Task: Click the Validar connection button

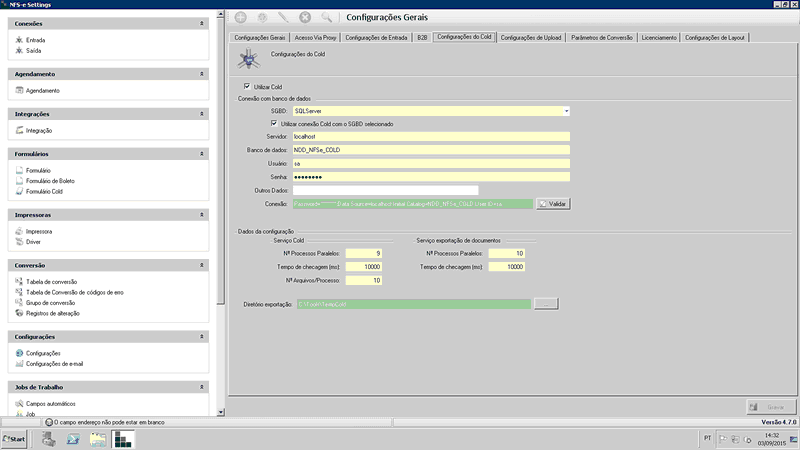Action: tap(553, 203)
